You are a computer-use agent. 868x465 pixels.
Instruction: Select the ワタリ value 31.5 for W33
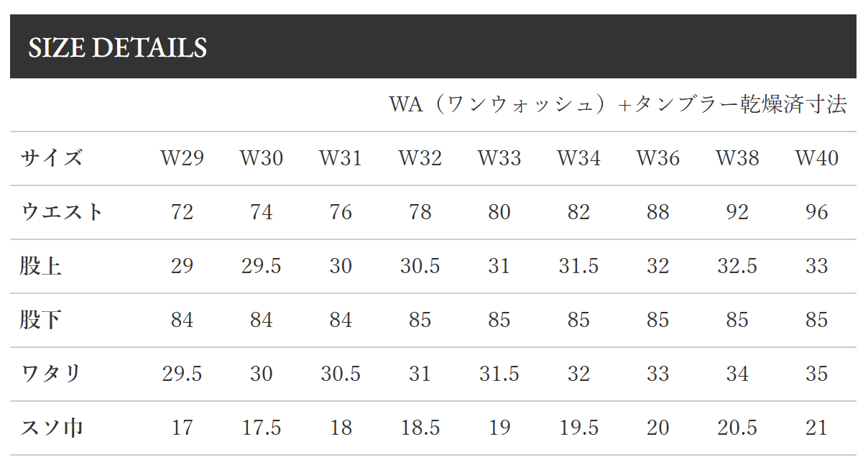[x=499, y=374]
